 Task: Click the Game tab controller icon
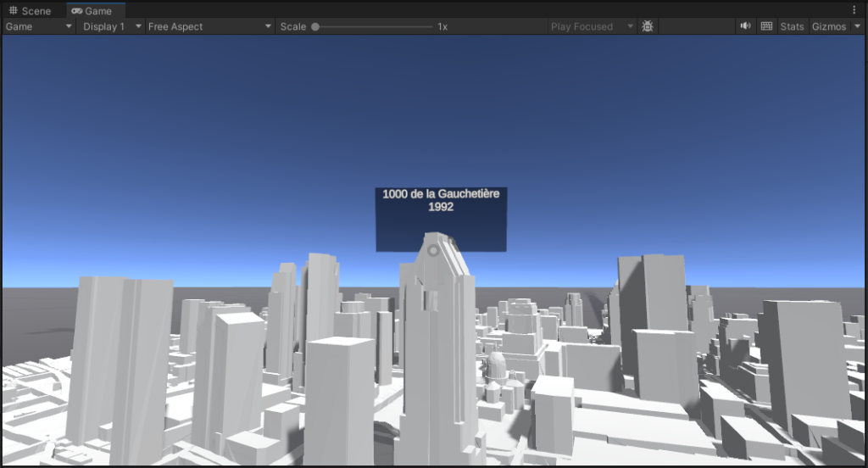[76, 11]
